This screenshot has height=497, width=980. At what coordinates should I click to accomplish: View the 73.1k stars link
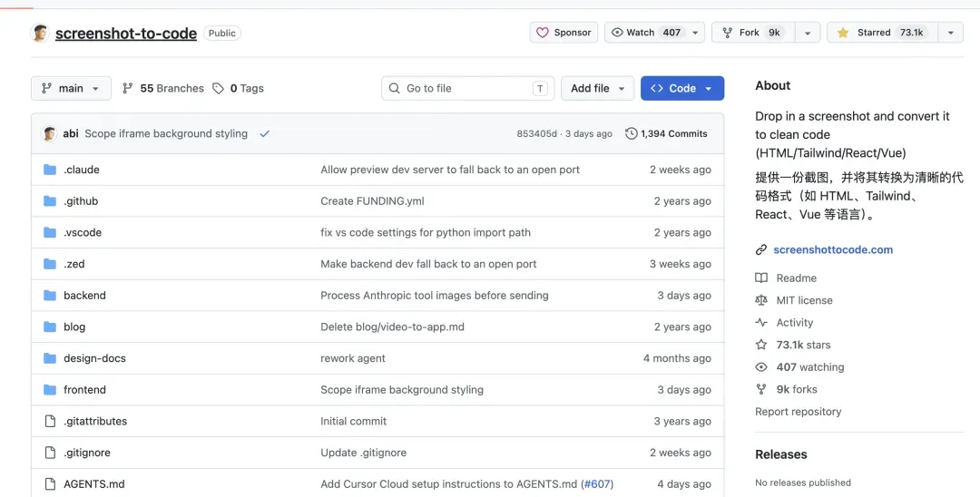(x=803, y=345)
